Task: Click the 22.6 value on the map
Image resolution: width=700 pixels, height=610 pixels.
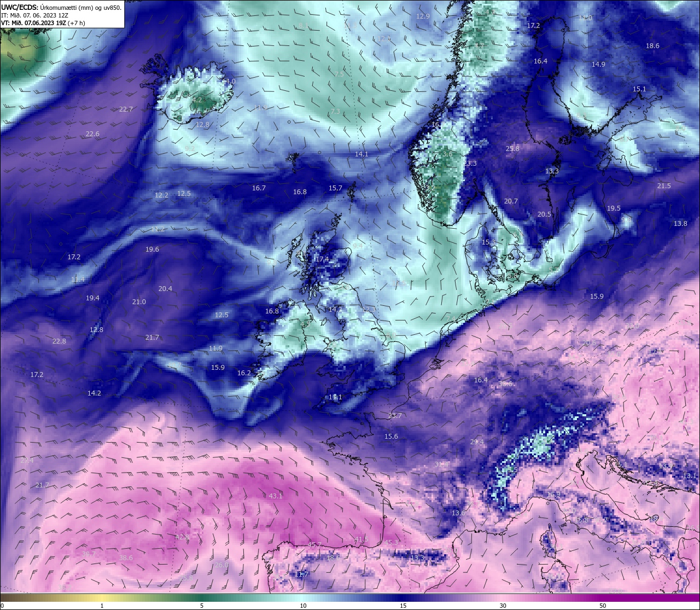Action: [92, 134]
